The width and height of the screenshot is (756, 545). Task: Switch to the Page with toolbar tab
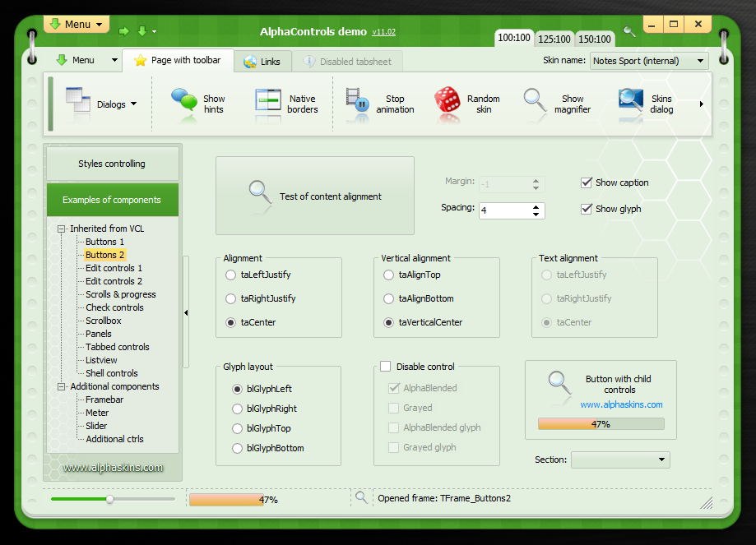point(178,60)
